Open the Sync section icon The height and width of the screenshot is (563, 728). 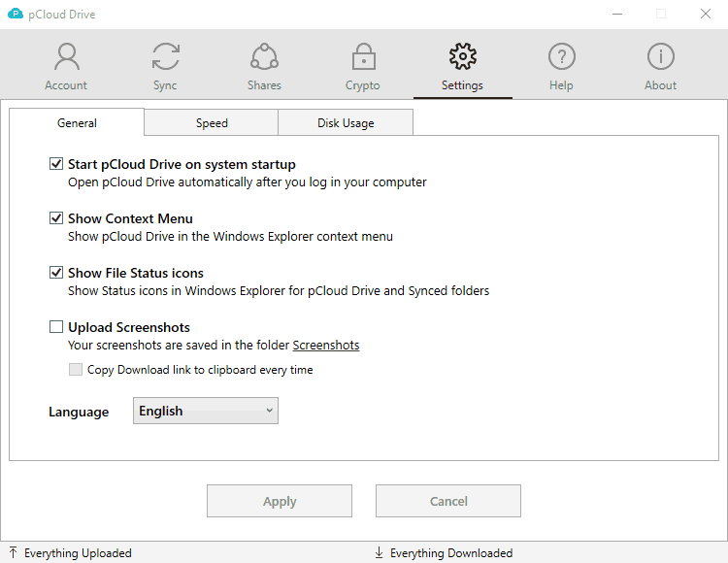tap(166, 56)
